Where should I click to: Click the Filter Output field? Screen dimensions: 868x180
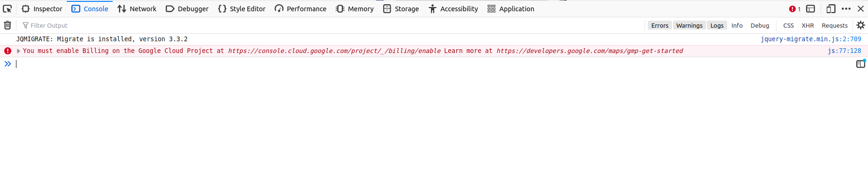point(331,25)
